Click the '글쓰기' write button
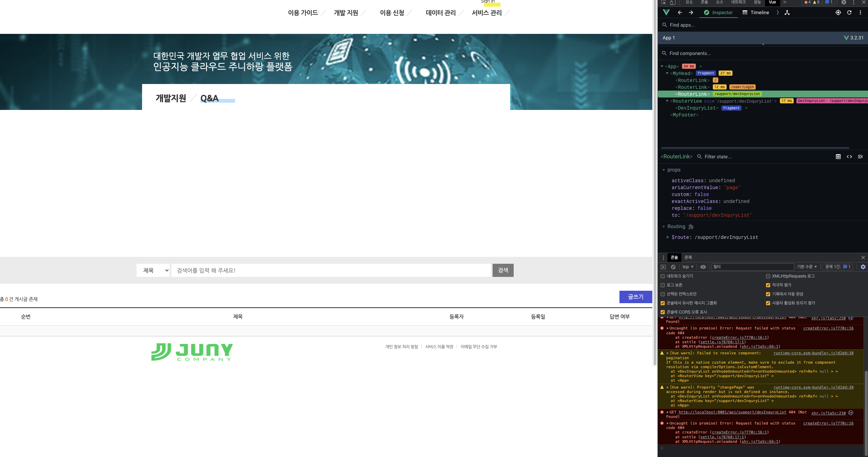 [x=635, y=297]
